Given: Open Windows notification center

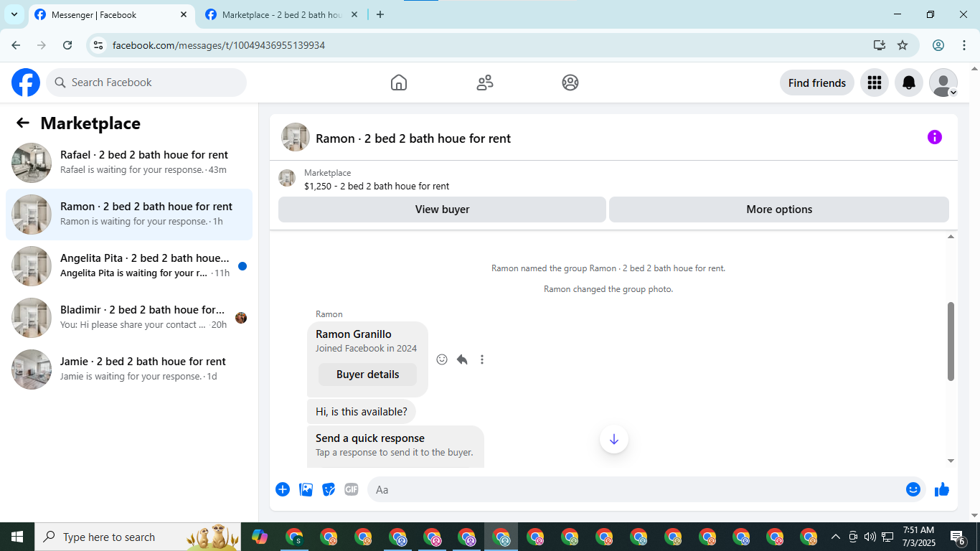Looking at the screenshot, I should 958,537.
